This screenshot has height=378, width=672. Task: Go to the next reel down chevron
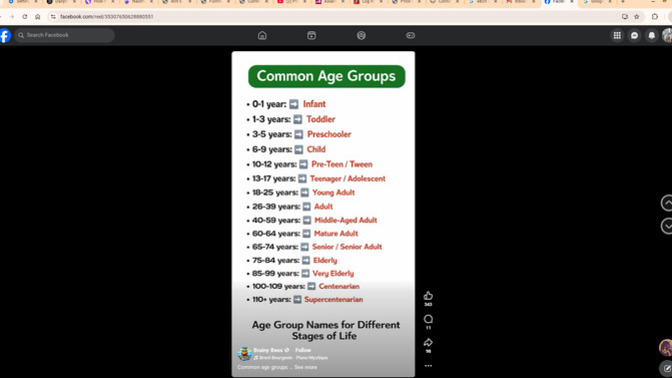click(666, 226)
